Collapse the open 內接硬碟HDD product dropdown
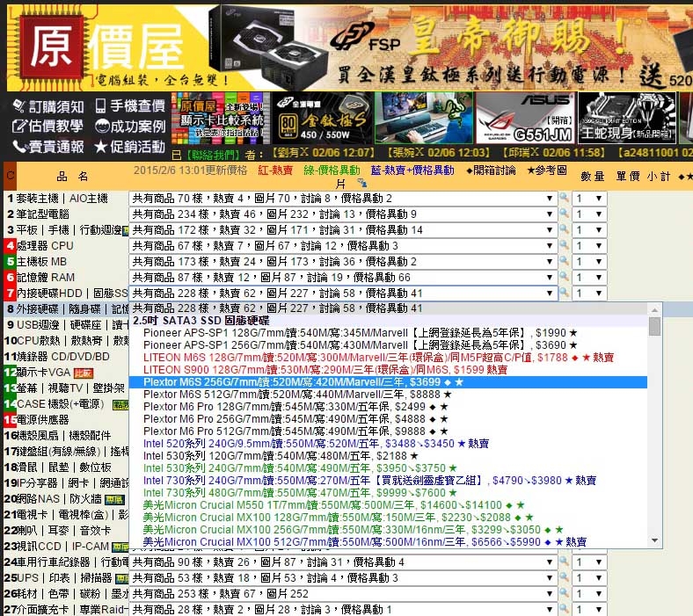693x616 pixels. (343, 294)
